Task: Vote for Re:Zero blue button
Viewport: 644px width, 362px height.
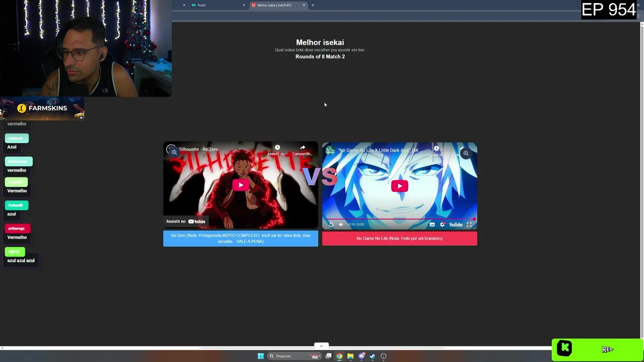Action: (240, 238)
